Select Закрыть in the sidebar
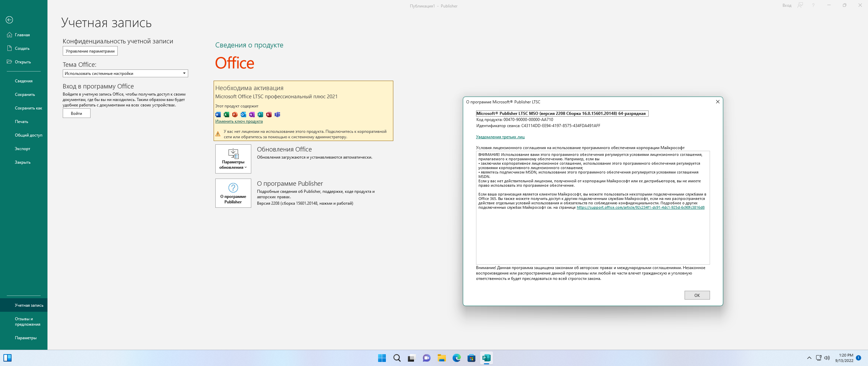This screenshot has height=366, width=868. (x=24, y=162)
